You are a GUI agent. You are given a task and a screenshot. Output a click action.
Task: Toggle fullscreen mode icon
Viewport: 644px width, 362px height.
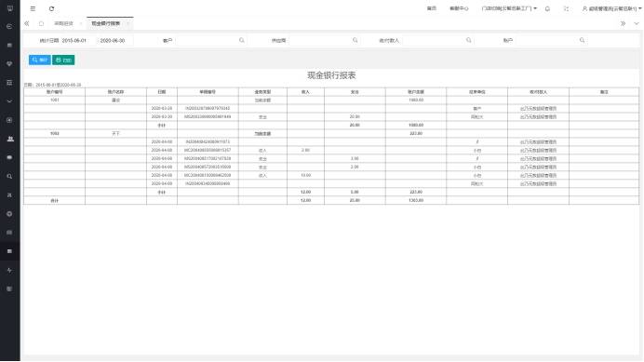(567, 8)
